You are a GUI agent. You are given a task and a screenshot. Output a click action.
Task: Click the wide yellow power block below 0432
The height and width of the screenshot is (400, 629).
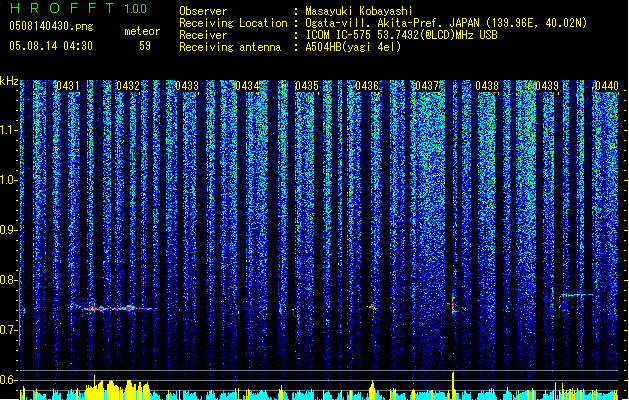[117, 389]
